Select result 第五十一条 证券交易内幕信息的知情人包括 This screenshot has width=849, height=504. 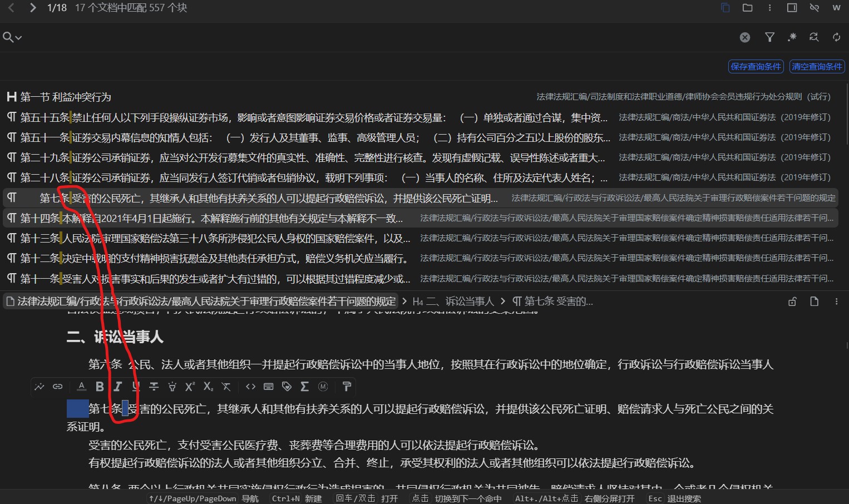[x=421, y=137]
